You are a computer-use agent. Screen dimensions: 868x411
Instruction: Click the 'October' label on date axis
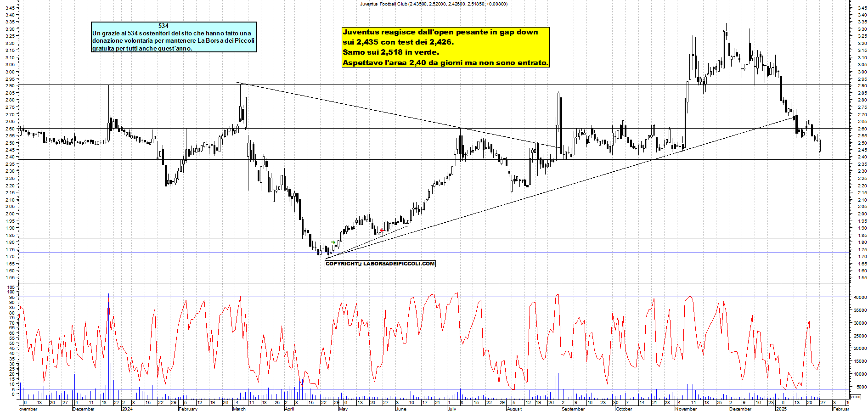tap(624, 409)
